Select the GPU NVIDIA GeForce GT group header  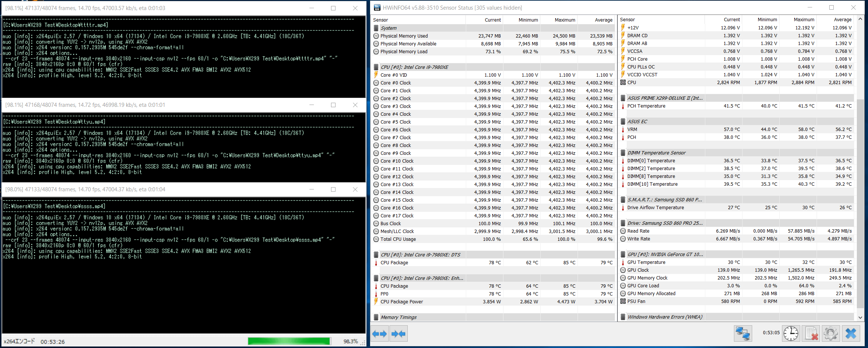tap(737, 254)
